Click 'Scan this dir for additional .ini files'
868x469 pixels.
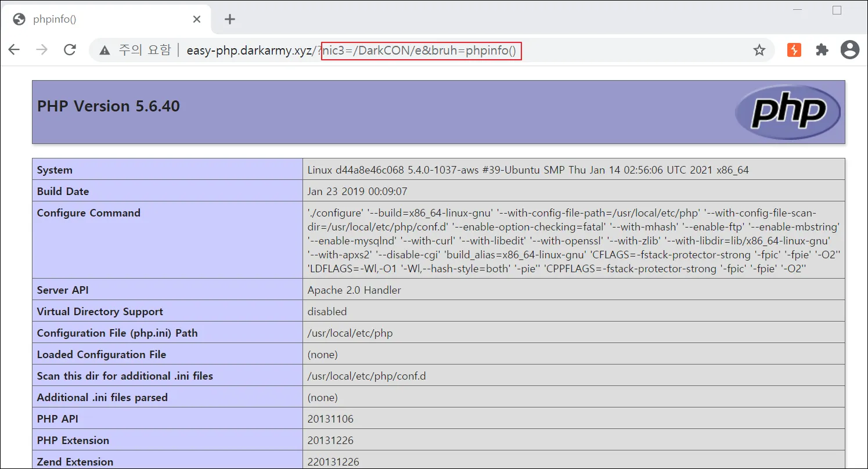(125, 376)
